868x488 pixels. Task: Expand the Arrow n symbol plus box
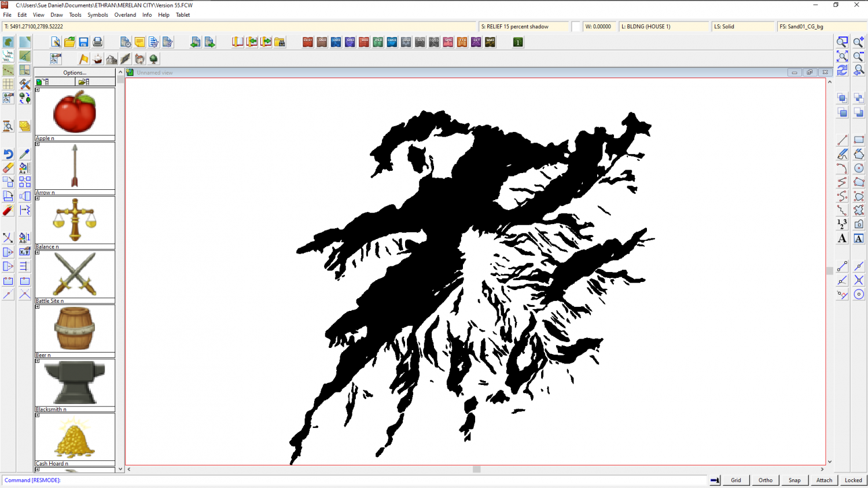click(x=38, y=144)
